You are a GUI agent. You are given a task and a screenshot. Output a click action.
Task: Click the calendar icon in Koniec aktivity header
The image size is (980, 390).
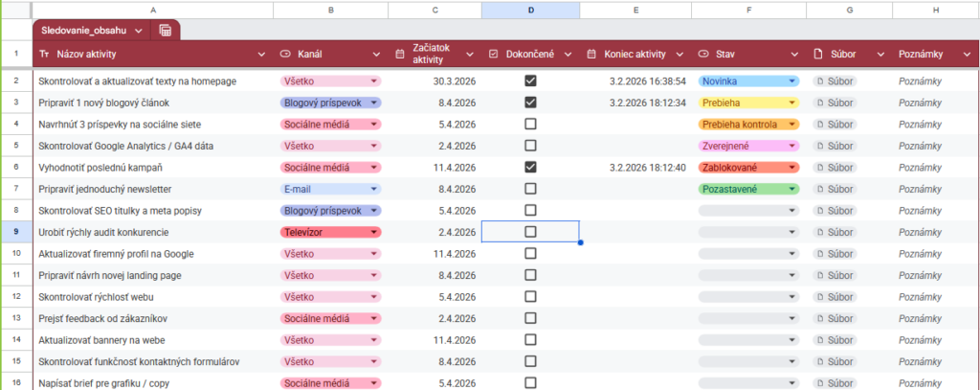pyautogui.click(x=591, y=55)
